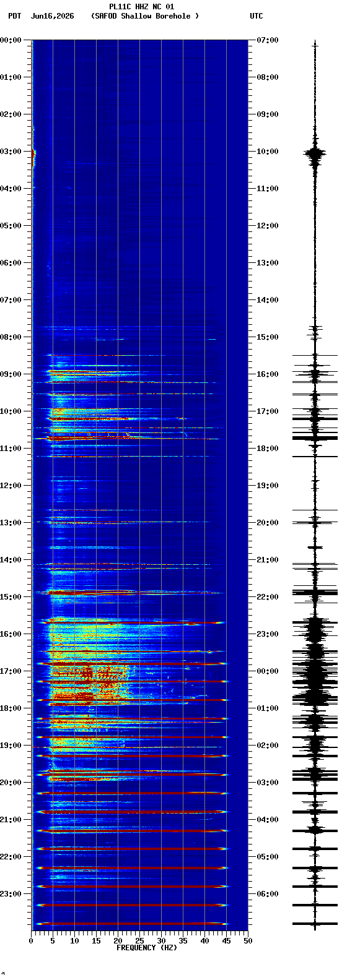Viewport: 342px width, 980px height.
Task: Click the '25' Hz frequency tick label
Action: point(139,941)
